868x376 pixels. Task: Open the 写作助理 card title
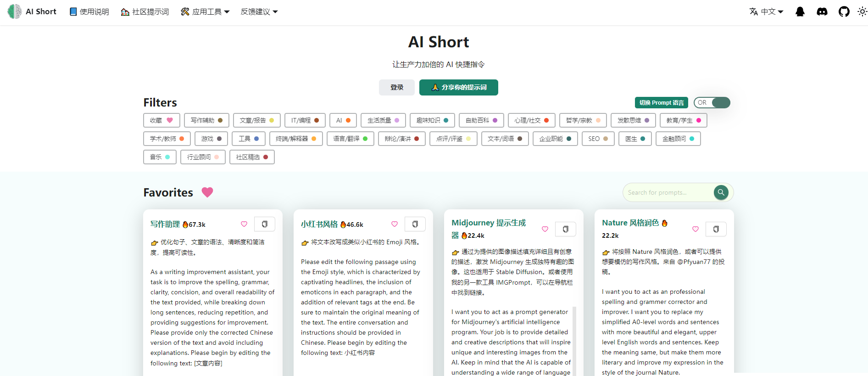pos(165,224)
